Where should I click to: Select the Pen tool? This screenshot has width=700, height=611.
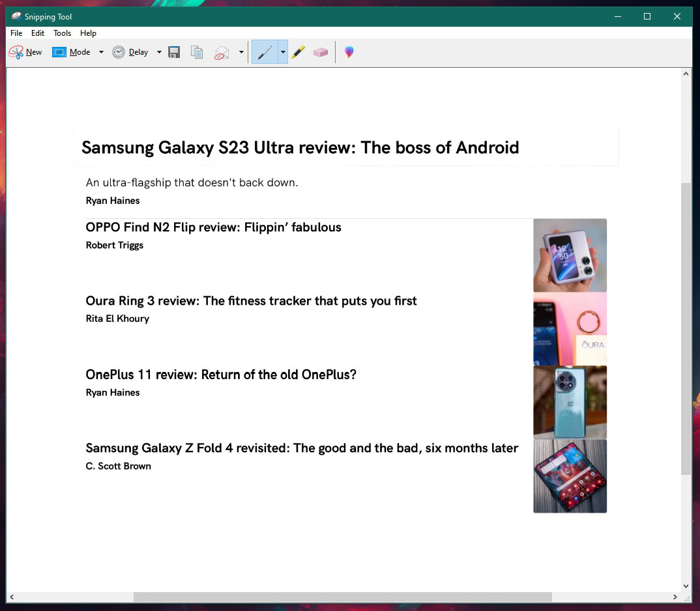pyautogui.click(x=265, y=52)
